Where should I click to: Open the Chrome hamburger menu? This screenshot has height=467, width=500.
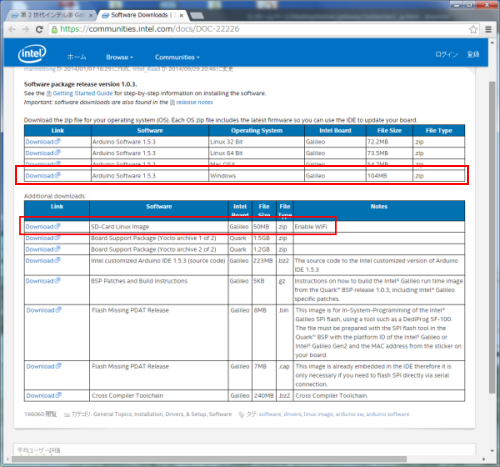(488, 29)
